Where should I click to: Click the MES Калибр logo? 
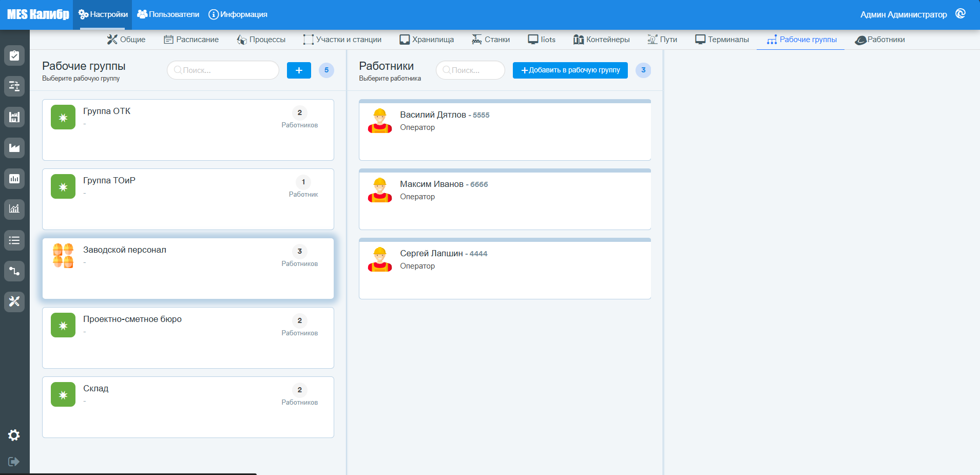point(38,14)
